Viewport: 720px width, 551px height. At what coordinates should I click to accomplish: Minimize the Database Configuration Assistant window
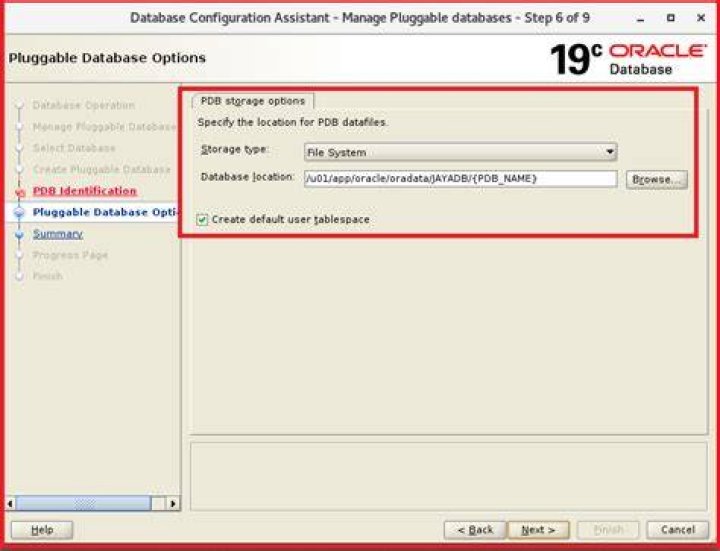point(641,18)
